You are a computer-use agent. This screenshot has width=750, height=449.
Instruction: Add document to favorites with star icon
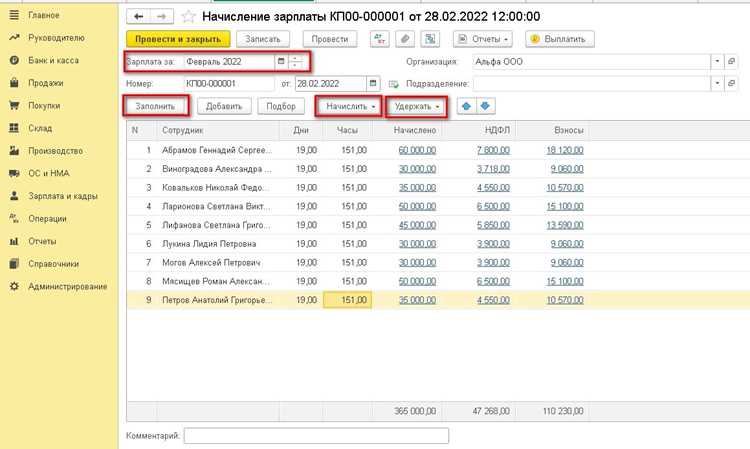[188, 17]
